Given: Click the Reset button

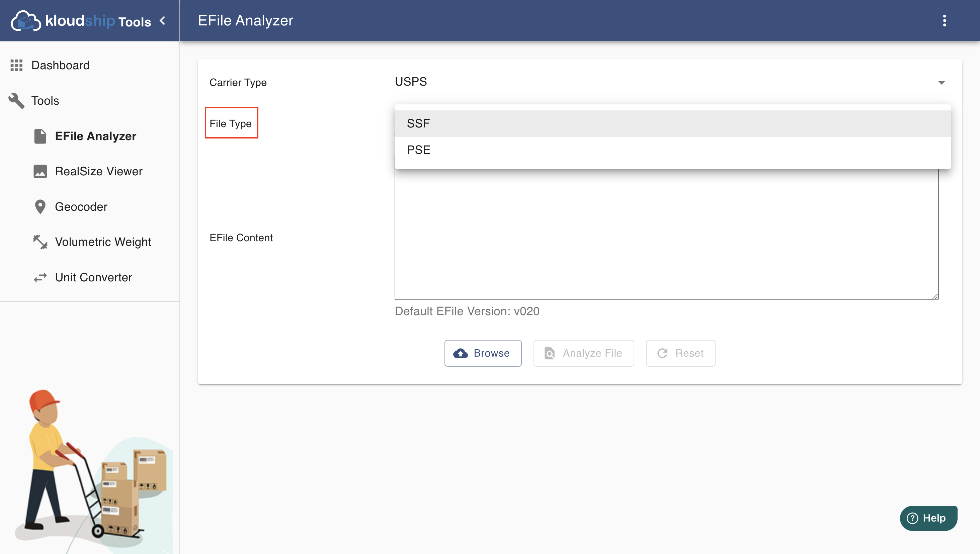Looking at the screenshot, I should click(680, 353).
